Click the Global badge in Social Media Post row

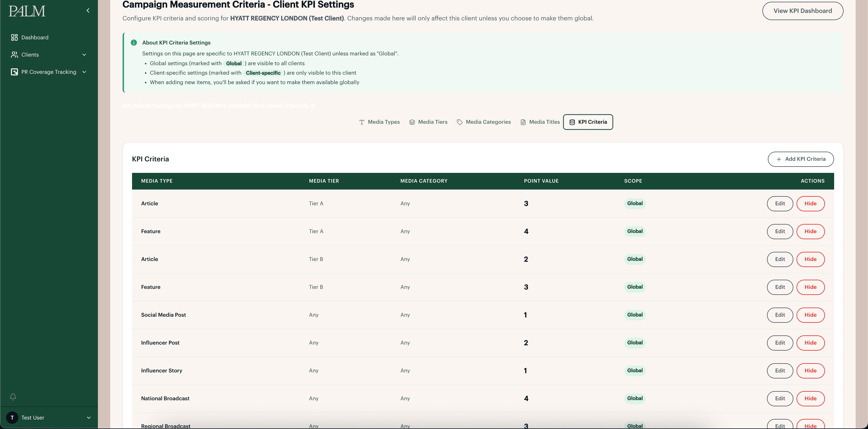634,315
